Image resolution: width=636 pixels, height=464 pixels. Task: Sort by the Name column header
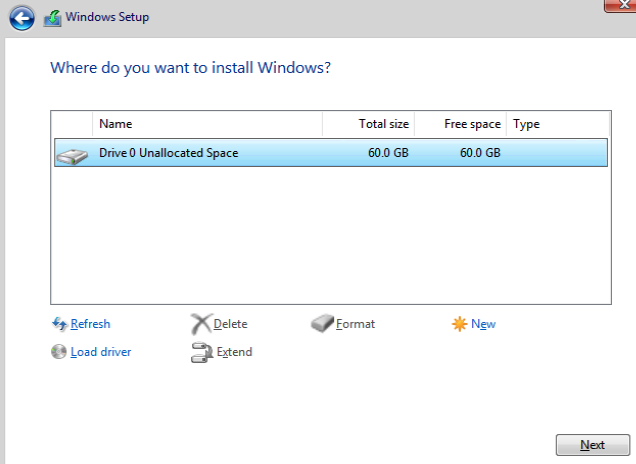click(207, 124)
